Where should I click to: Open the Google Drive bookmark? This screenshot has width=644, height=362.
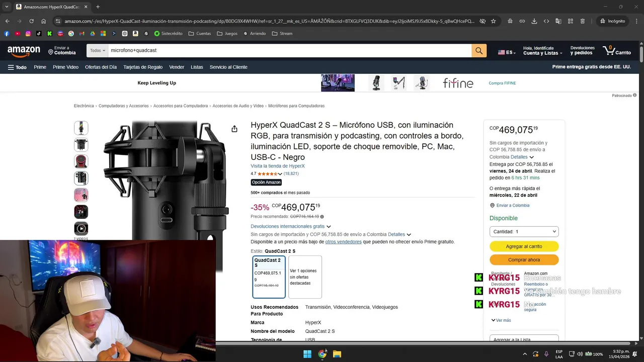[93, 34]
